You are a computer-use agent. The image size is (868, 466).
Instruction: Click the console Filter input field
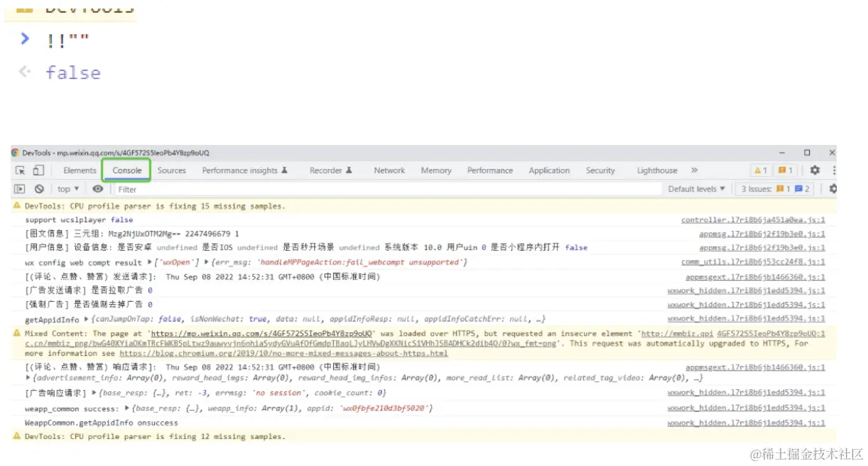coord(387,189)
